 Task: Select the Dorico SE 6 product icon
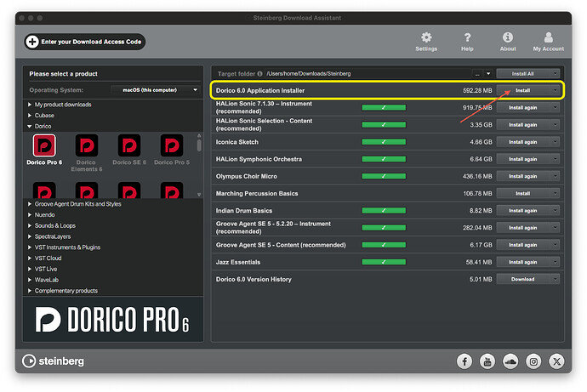129,145
